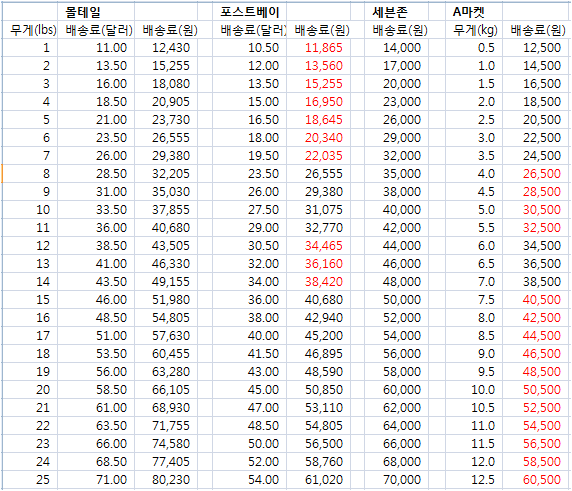Click the cell with value 61,020
This screenshot has width=572, height=491.
click(318, 479)
